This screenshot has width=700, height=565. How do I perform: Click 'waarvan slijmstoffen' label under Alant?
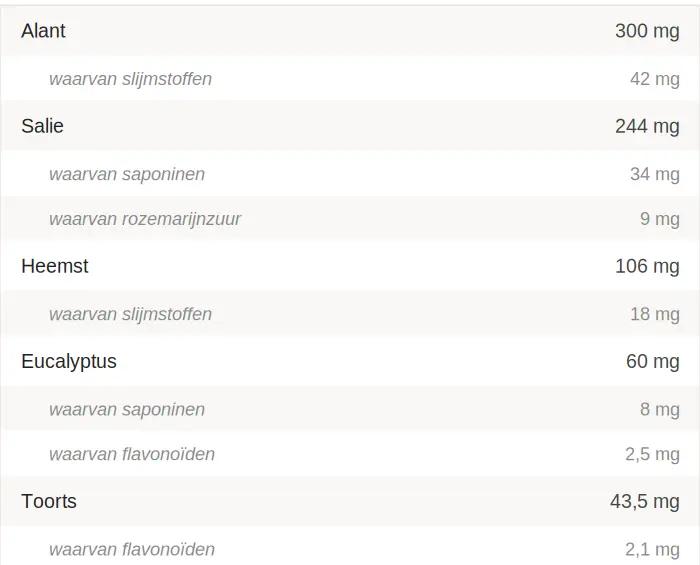click(130, 79)
